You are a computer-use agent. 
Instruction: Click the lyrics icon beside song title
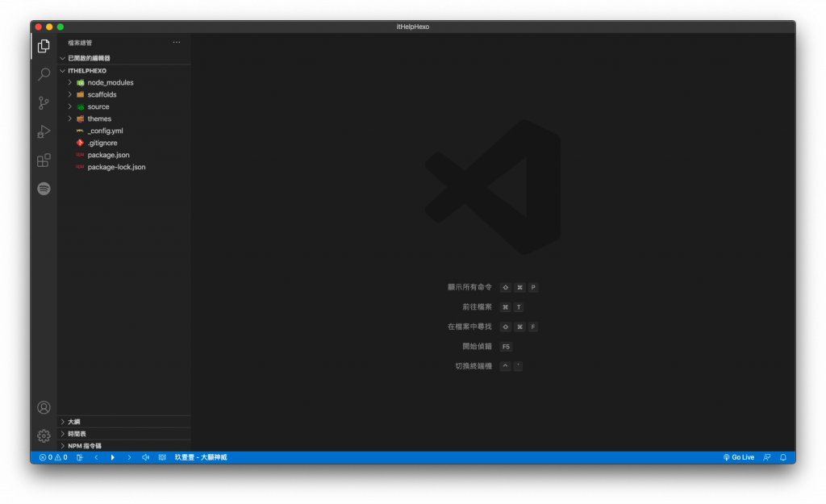[162, 457]
